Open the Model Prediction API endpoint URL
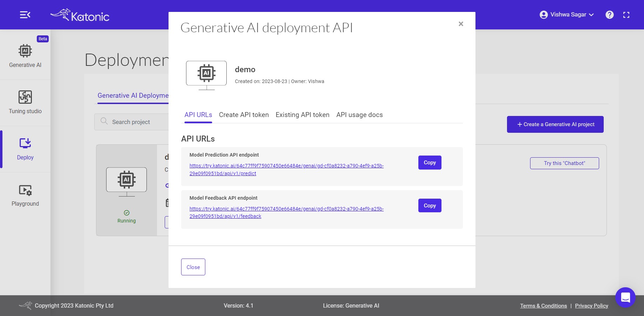 [x=287, y=170]
